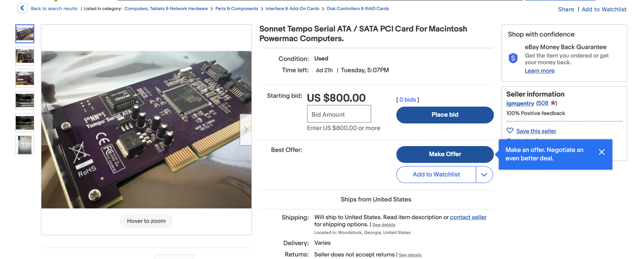Go to Parts & Components category

pos(237,9)
